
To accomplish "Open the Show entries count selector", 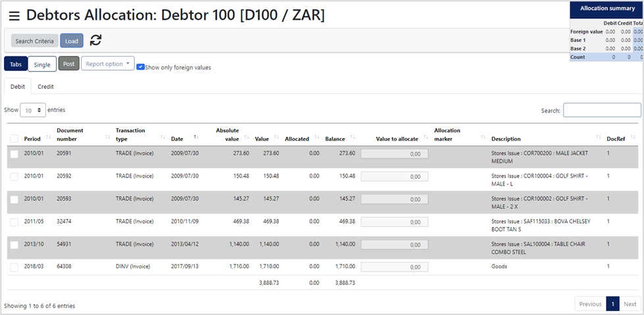I will tap(33, 110).
